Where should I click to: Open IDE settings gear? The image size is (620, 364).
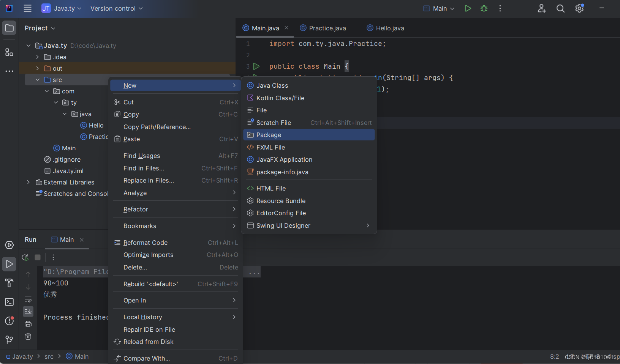579,8
